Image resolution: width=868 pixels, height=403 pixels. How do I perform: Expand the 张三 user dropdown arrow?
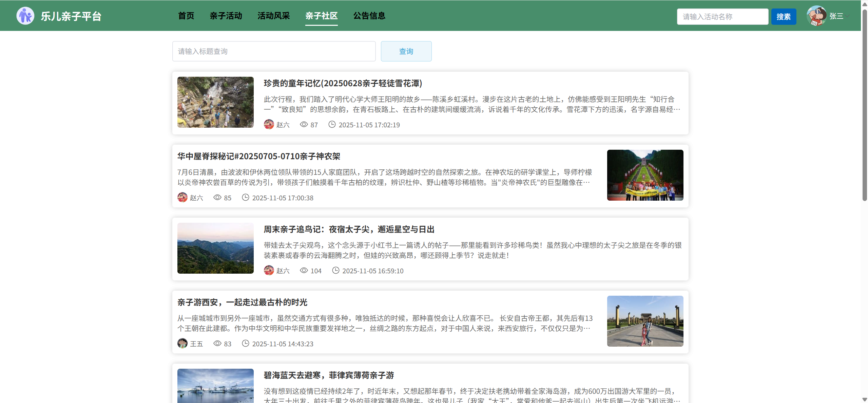(848, 16)
